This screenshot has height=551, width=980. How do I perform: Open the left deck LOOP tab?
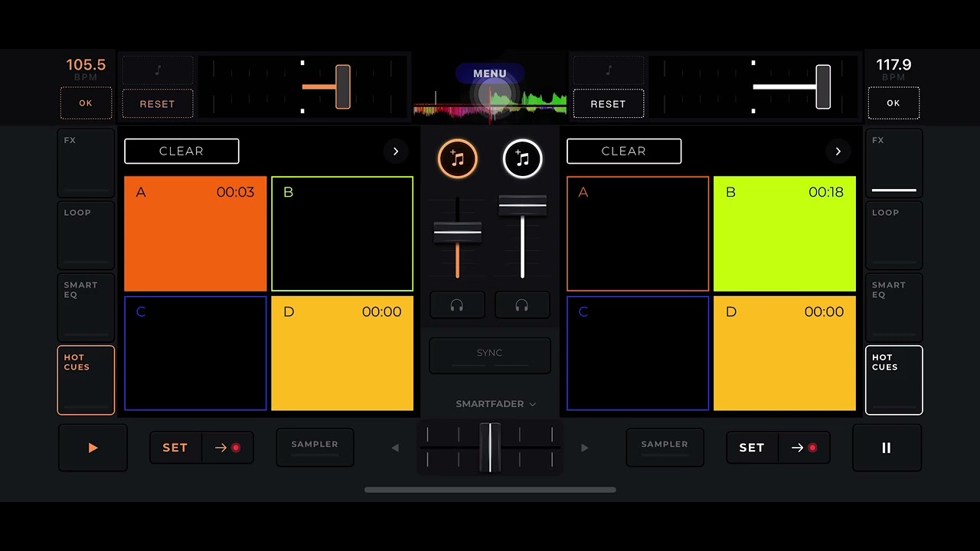point(86,236)
